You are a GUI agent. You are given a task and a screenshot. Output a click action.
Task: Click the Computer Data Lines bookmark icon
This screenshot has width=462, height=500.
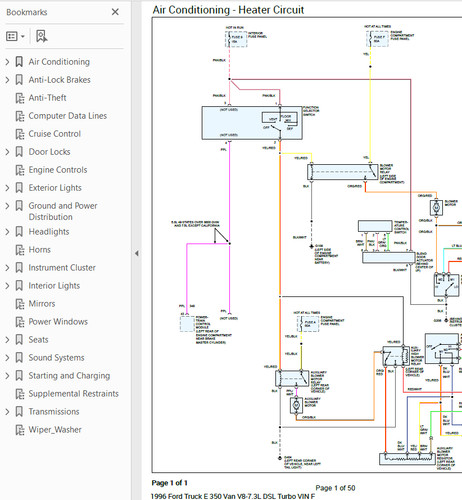coord(20,116)
